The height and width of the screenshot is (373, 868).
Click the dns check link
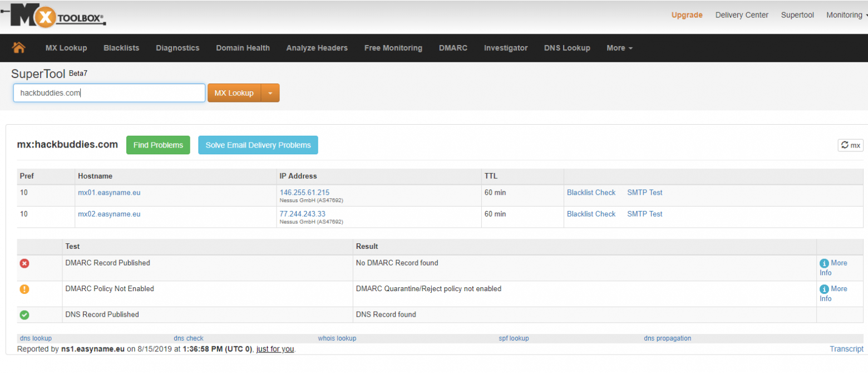[x=189, y=338]
